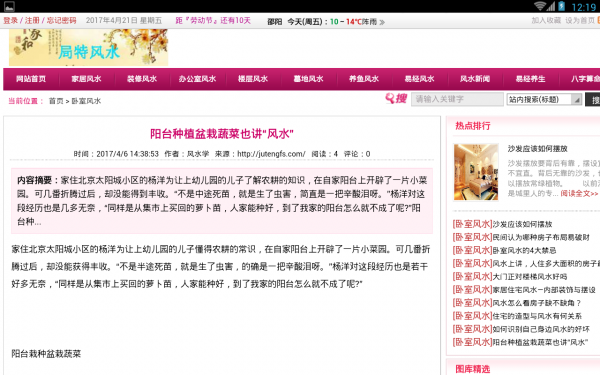
Task: Expand the weather forecast arrow icon
Action: pyautogui.click(x=382, y=22)
